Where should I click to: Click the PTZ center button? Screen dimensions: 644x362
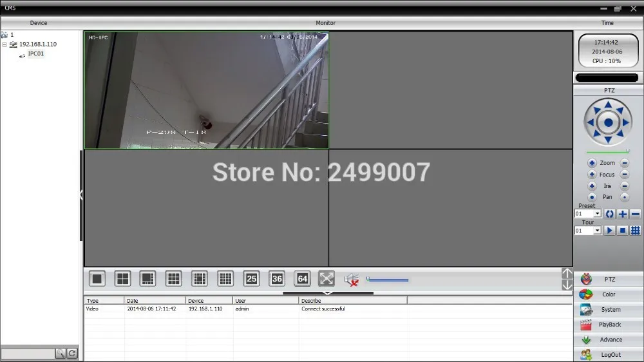(x=609, y=122)
